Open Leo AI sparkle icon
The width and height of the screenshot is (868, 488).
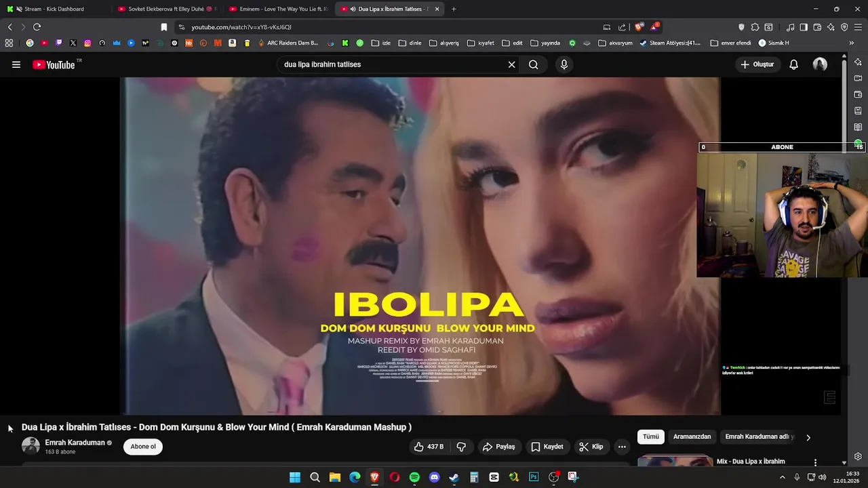point(831,27)
